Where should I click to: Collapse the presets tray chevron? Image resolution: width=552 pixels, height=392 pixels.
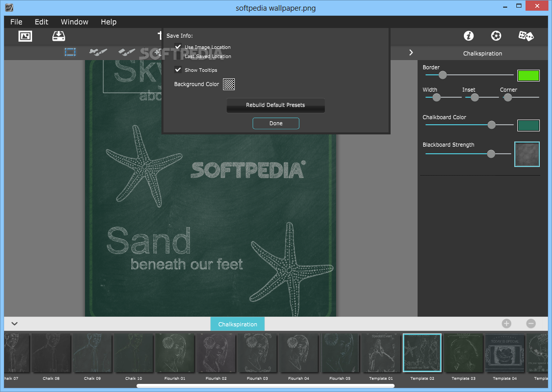point(14,323)
